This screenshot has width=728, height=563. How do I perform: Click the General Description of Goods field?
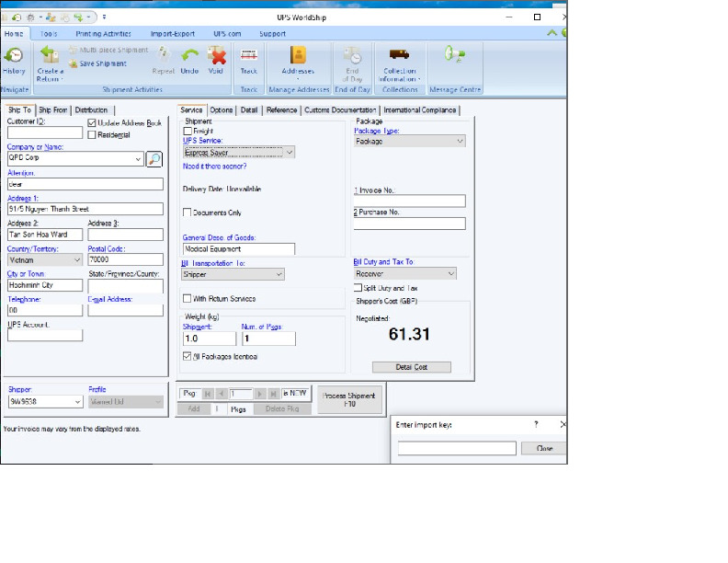239,249
